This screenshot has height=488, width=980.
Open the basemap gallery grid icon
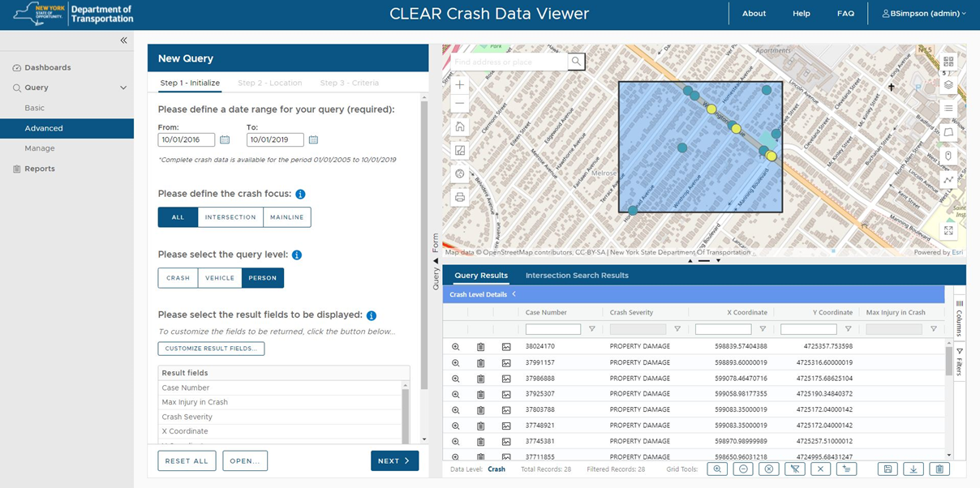tap(948, 62)
